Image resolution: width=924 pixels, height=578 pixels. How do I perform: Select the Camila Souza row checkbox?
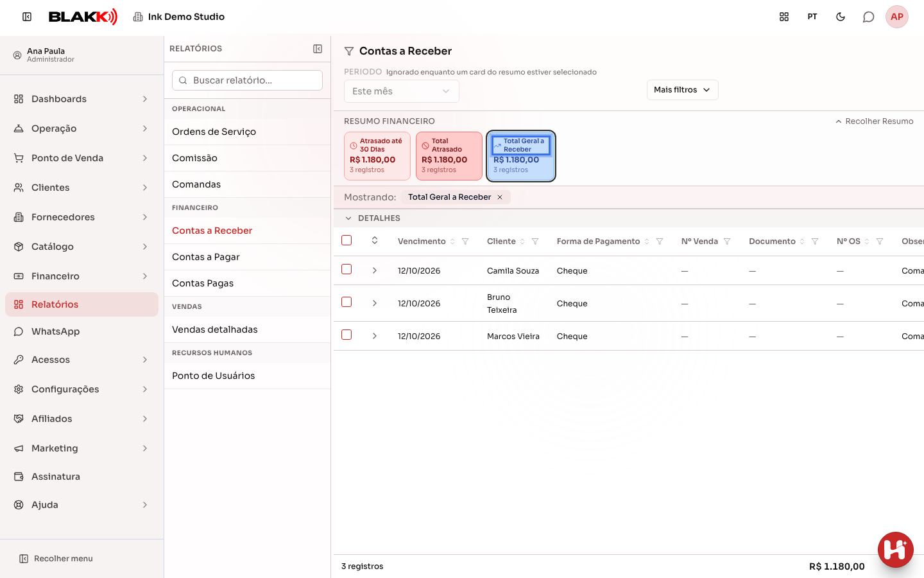click(346, 269)
